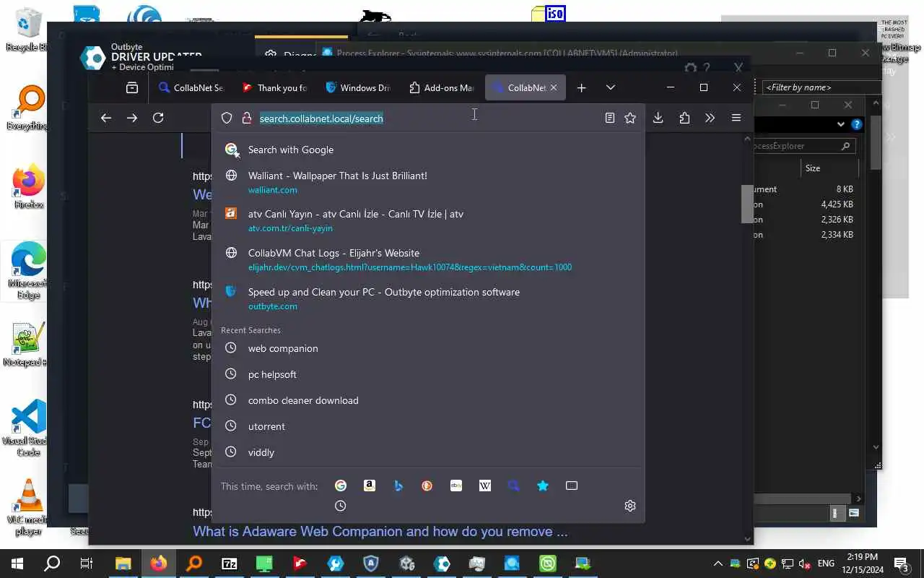Sort by the Size column header
This screenshot has width=924, height=578.
[829, 168]
